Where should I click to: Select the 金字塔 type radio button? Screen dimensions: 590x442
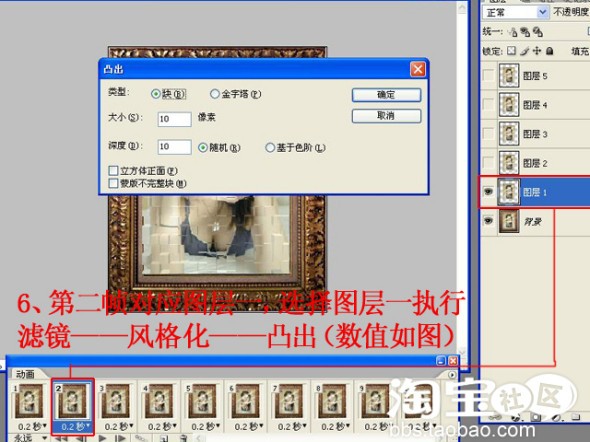(x=215, y=94)
